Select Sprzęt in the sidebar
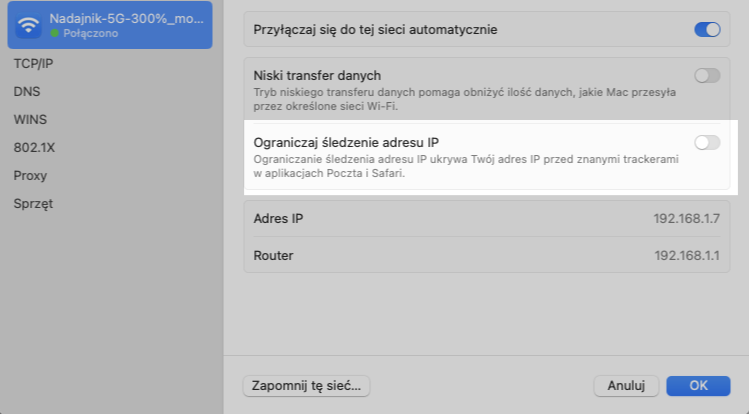 [x=33, y=203]
